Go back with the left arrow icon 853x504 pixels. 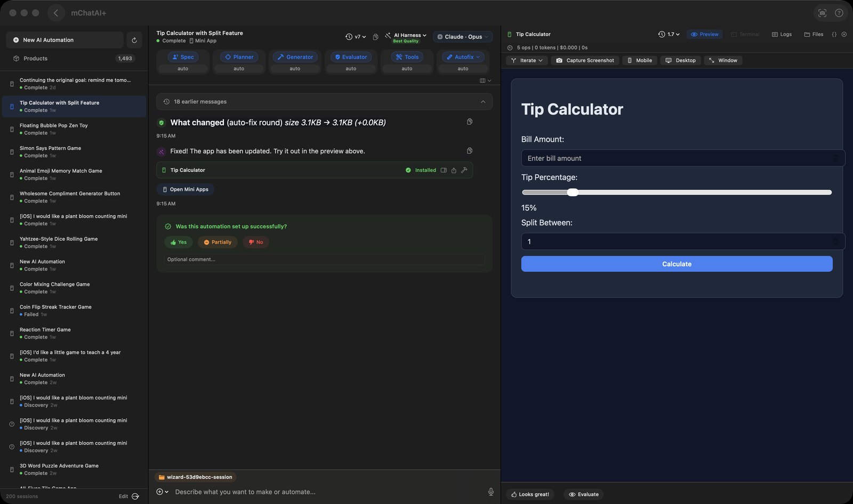[x=56, y=13]
